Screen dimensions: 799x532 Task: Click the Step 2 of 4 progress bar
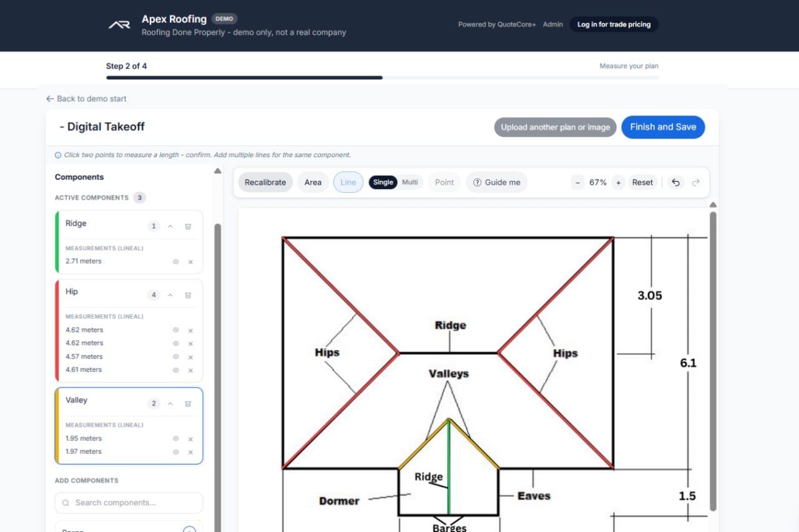(382, 78)
